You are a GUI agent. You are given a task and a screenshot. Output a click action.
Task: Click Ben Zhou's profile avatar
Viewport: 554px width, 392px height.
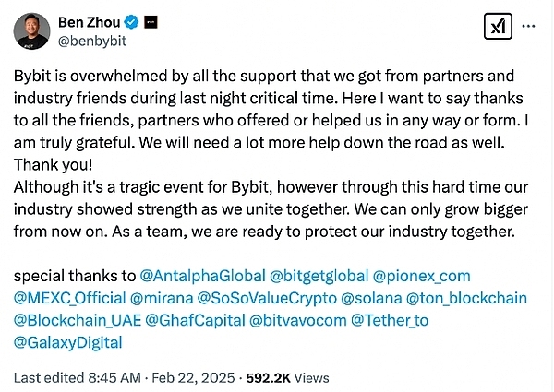tap(31, 31)
